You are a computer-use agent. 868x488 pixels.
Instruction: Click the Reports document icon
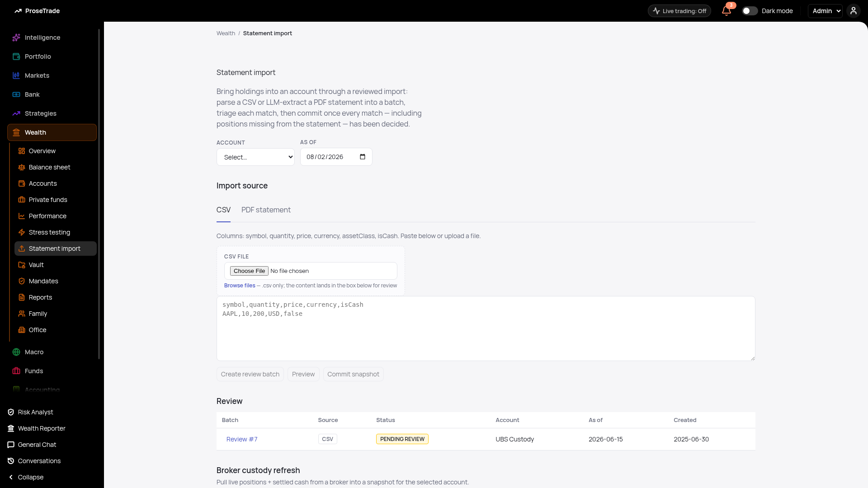pos(22,297)
